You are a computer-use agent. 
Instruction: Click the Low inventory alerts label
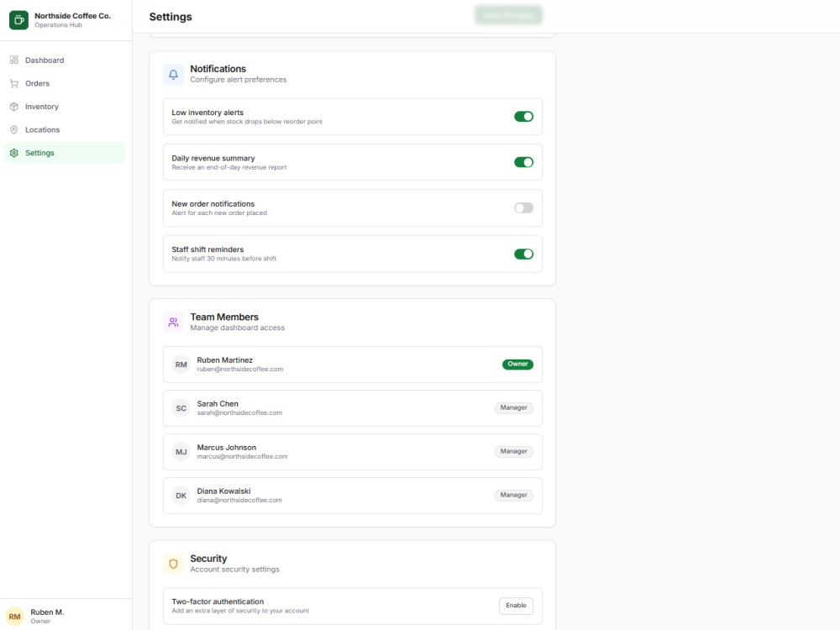(207, 113)
